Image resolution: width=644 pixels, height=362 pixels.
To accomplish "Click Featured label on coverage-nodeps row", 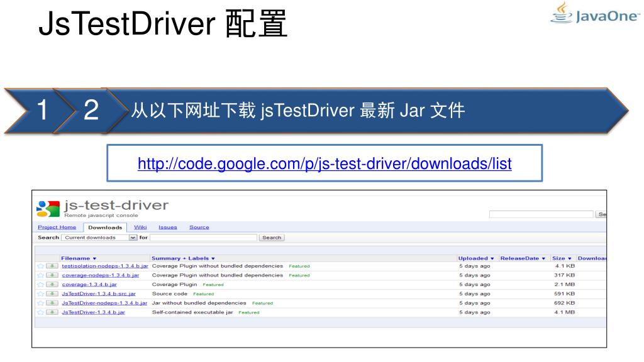I will 299,275.
